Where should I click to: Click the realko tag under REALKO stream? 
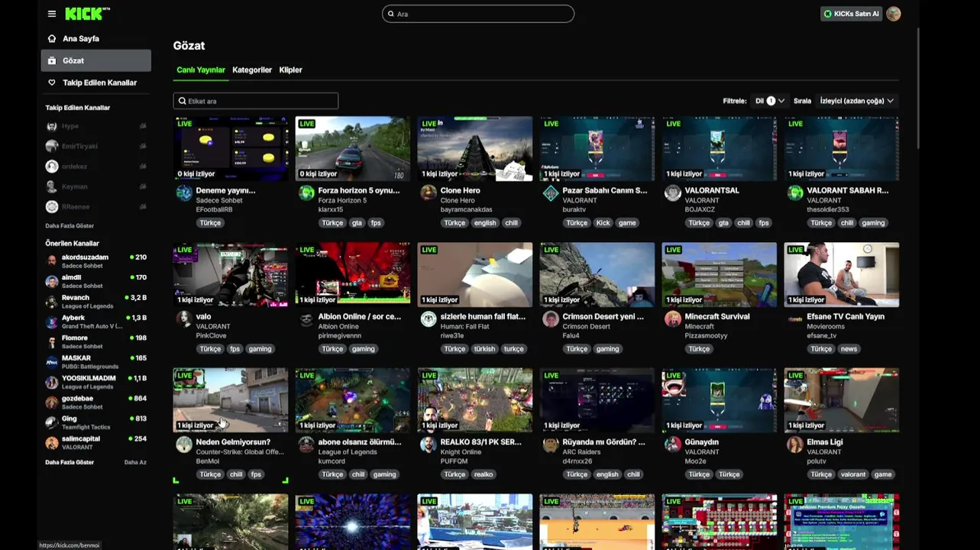tap(484, 474)
